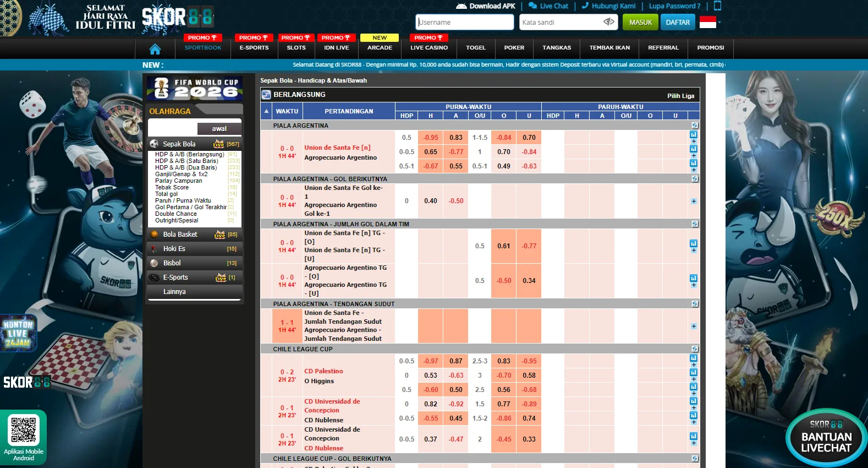Screen dimensions: 868x468
Task: Open the Indonesia flag language dropdown
Action: tap(710, 22)
